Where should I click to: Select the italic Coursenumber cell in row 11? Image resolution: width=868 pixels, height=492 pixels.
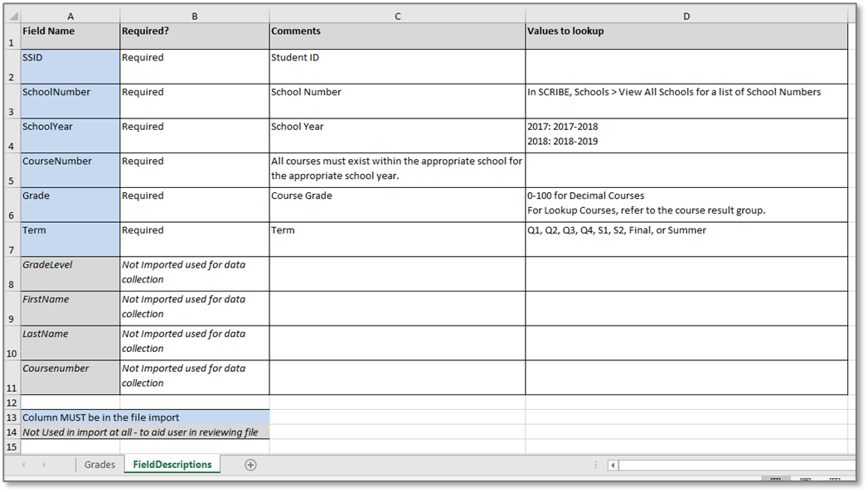point(70,378)
